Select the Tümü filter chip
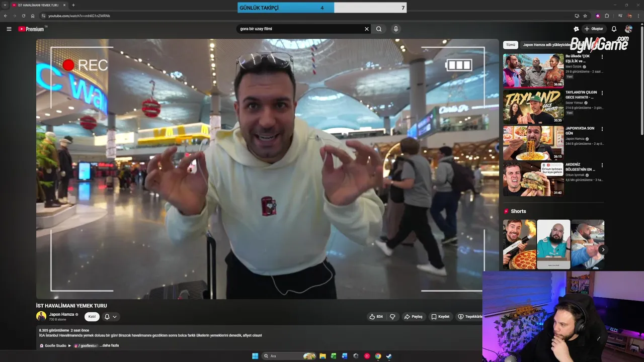The image size is (644, 362). pyautogui.click(x=511, y=45)
